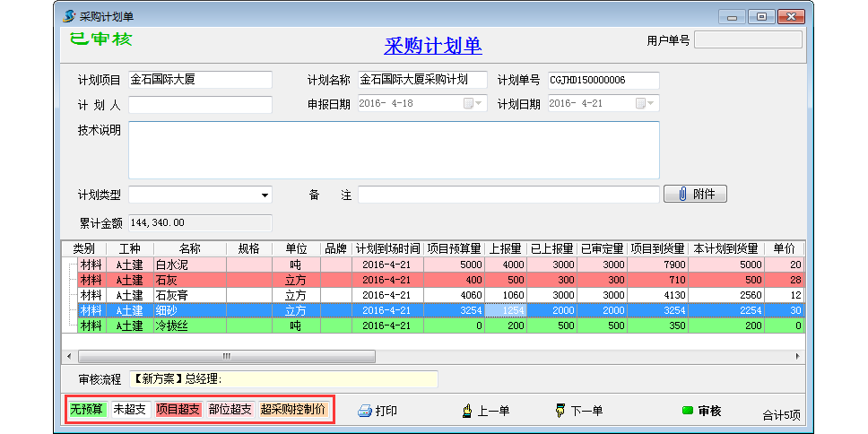The height and width of the screenshot is (434, 868).
Task: Click the 备注 input field
Action: click(x=508, y=195)
